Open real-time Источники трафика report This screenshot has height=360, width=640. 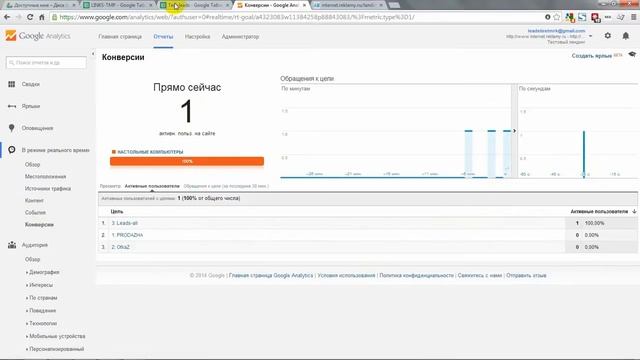click(48, 189)
